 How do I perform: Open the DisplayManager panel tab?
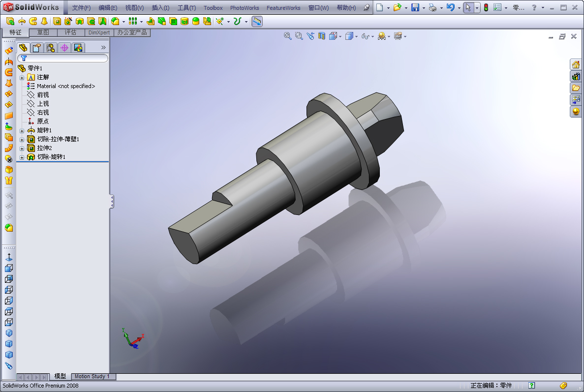coord(78,48)
